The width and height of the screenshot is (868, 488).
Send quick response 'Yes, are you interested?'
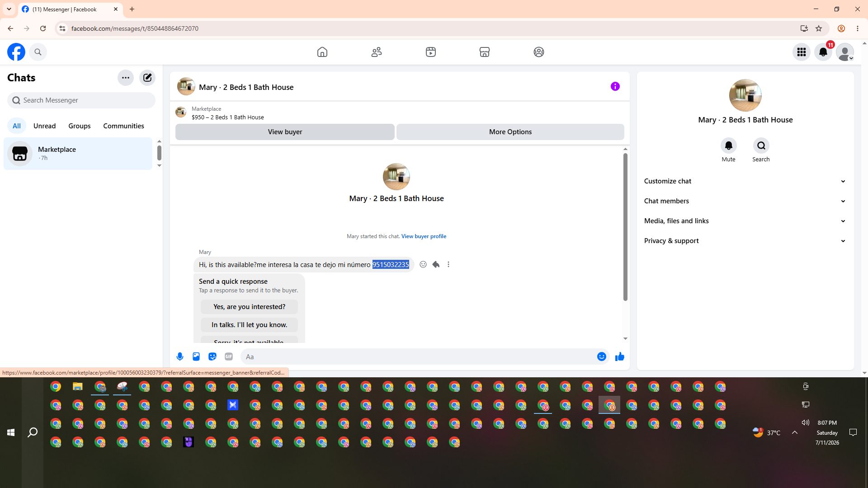250,307
